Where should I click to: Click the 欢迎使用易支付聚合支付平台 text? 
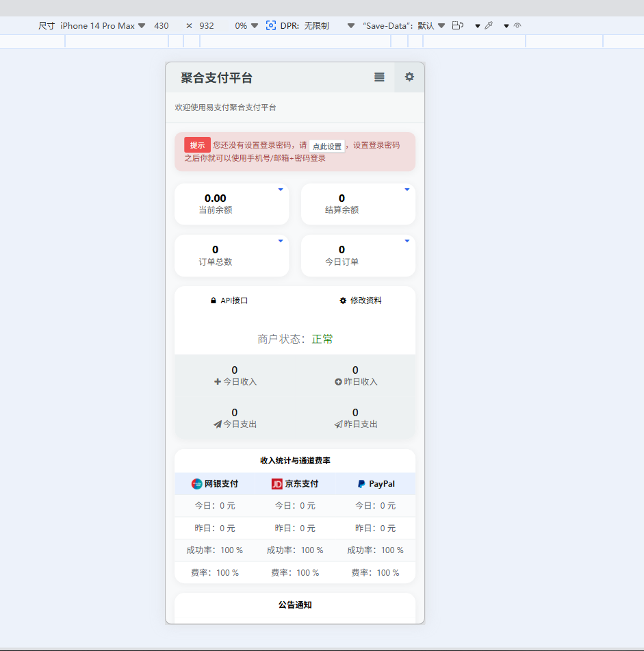click(225, 107)
